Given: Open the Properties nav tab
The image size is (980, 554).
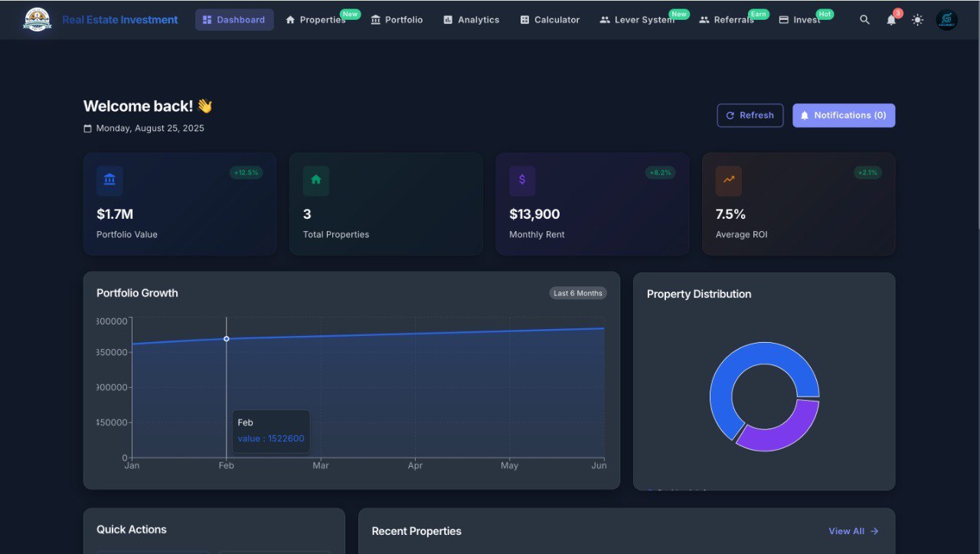Looking at the screenshot, I should pos(315,20).
